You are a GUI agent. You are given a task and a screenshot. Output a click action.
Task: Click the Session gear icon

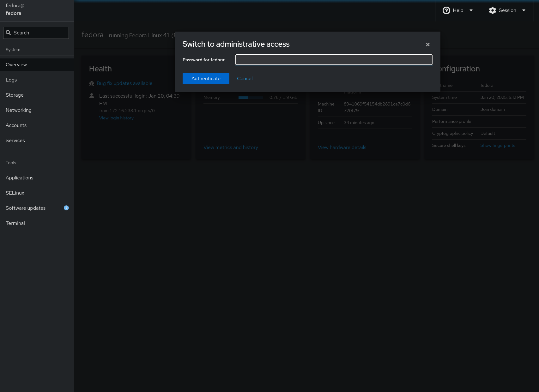492,10
